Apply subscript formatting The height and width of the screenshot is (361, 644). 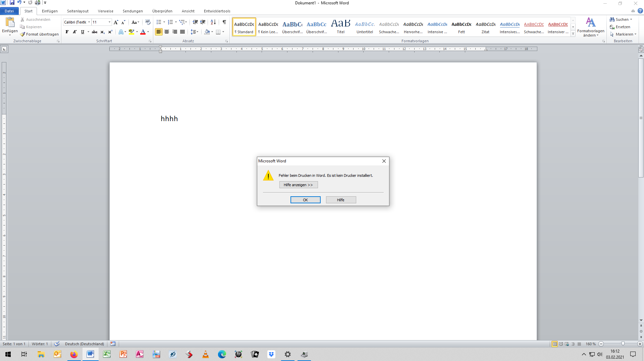coord(103,32)
